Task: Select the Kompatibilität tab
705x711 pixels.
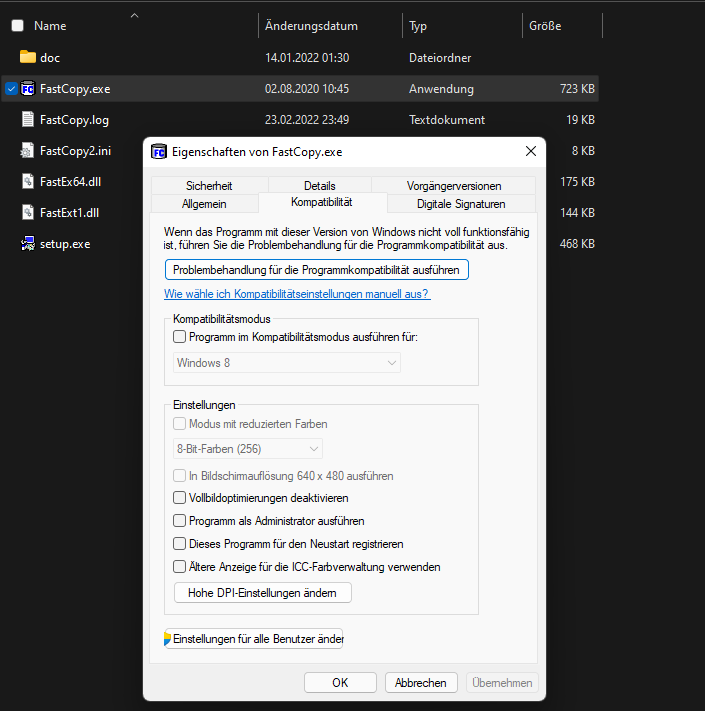Action: pos(322,202)
